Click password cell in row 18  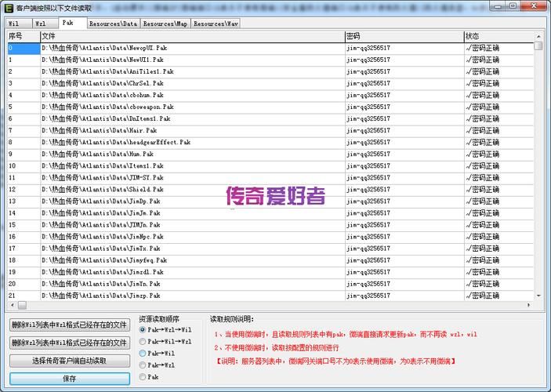(404, 260)
